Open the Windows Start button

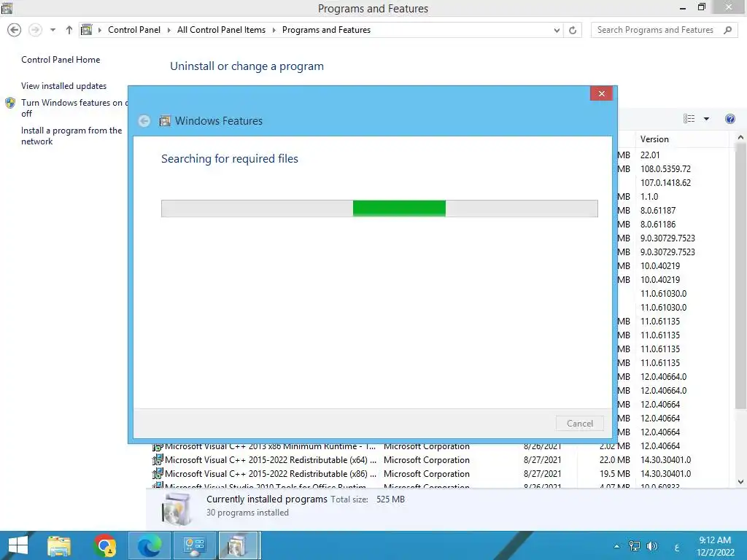coord(18,545)
